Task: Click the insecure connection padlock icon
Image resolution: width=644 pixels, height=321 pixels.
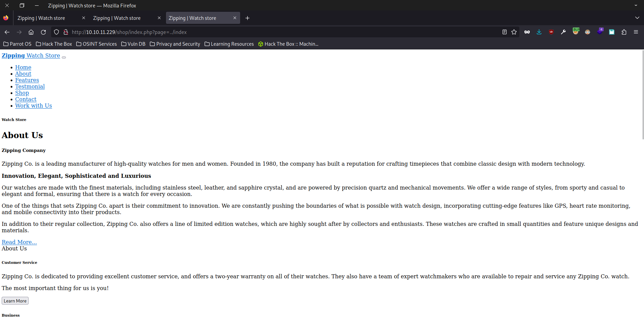Action: [x=66, y=32]
